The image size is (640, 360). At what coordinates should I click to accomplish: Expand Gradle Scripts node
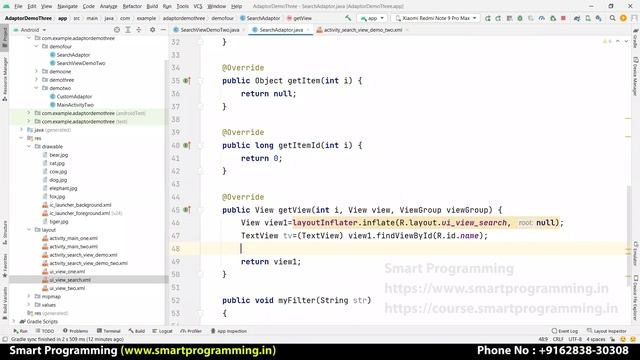click(x=15, y=322)
